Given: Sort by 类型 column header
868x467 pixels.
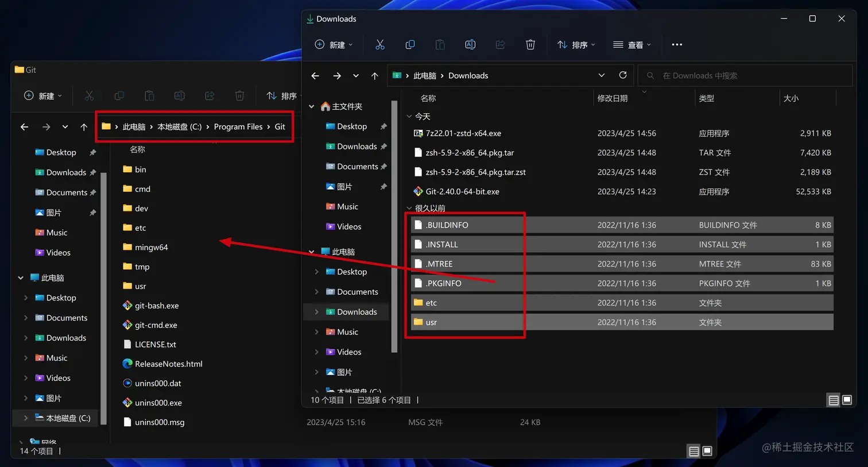Looking at the screenshot, I should pyautogui.click(x=707, y=98).
